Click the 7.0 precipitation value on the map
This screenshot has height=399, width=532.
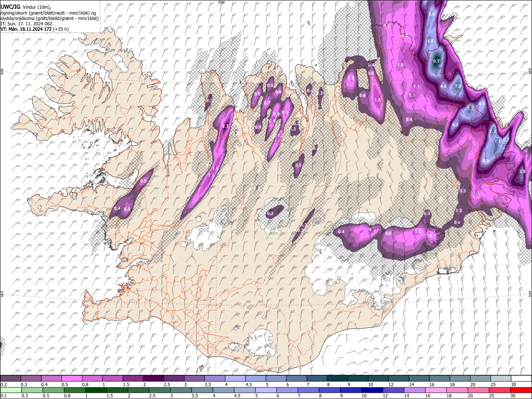point(458,86)
